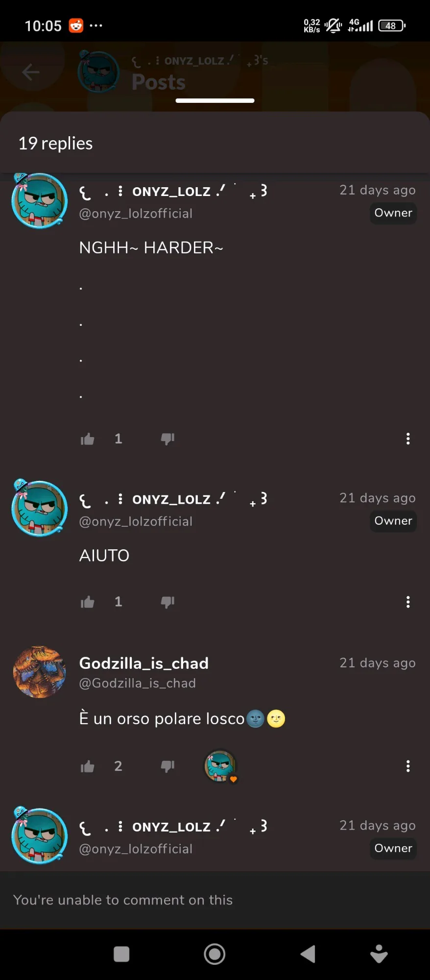Screen dimensions: 430x980
Task: Dislike the NGHH~ HARDER~ comment
Action: (x=167, y=439)
